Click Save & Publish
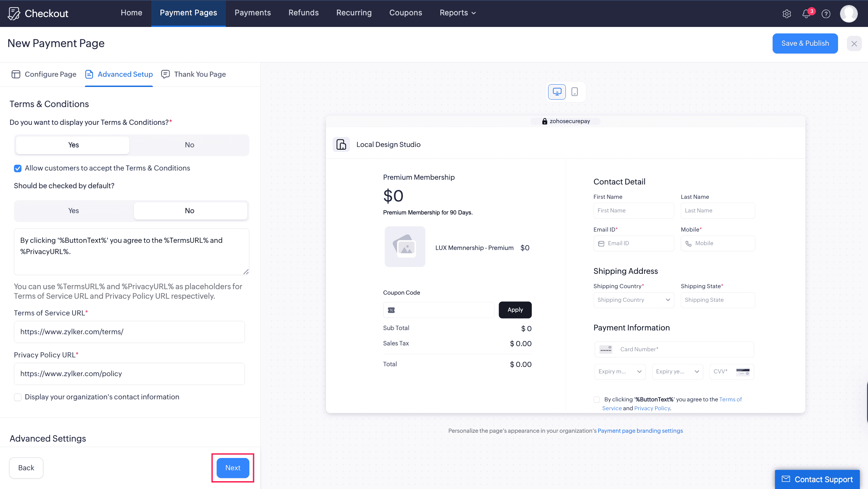The image size is (868, 489). point(805,43)
